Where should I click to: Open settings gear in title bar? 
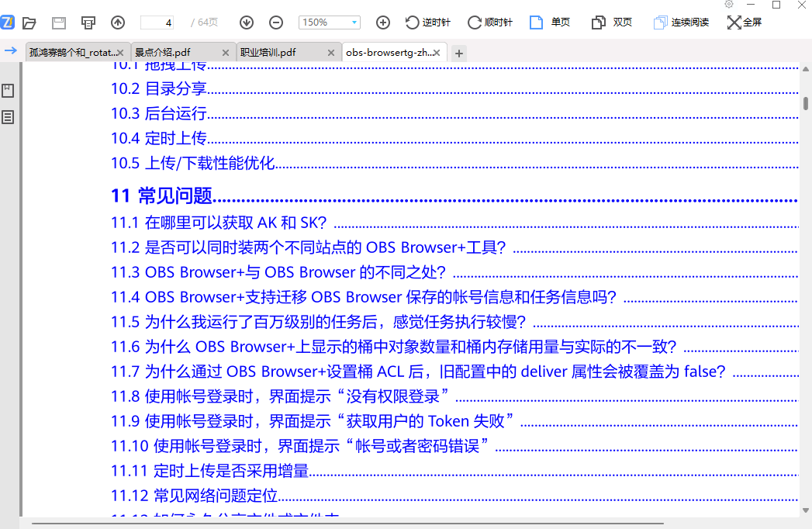pyautogui.click(x=728, y=5)
